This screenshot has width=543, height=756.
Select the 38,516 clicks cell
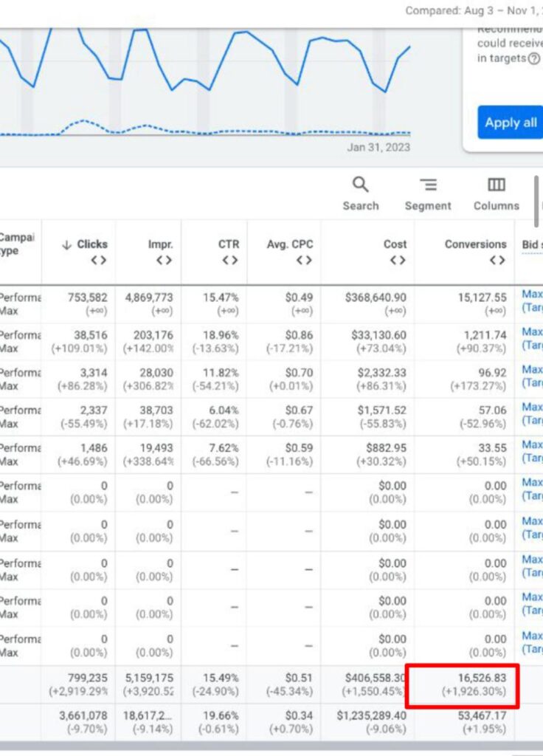78,342
